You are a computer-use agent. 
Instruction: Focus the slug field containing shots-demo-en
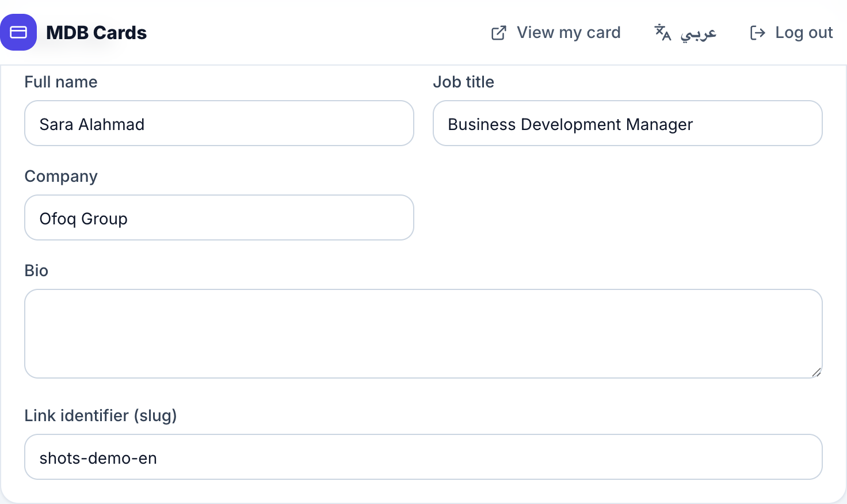point(424,457)
